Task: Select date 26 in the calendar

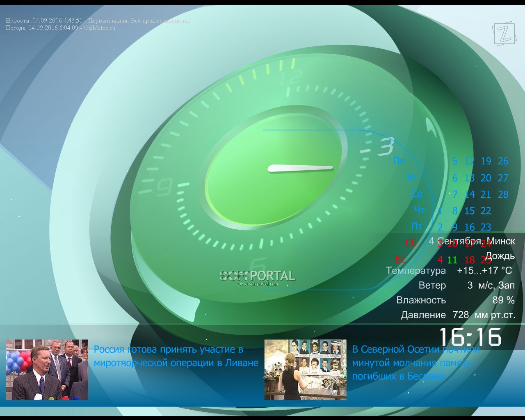Action: [x=503, y=161]
